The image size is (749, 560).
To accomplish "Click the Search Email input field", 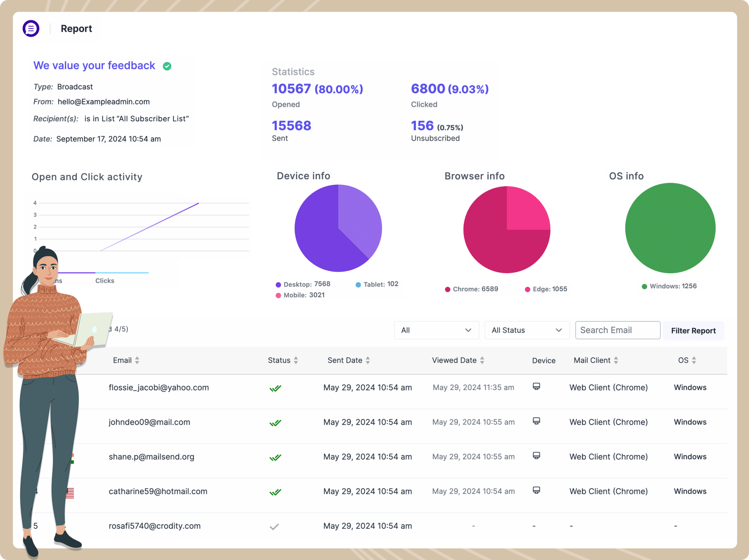I will (618, 330).
